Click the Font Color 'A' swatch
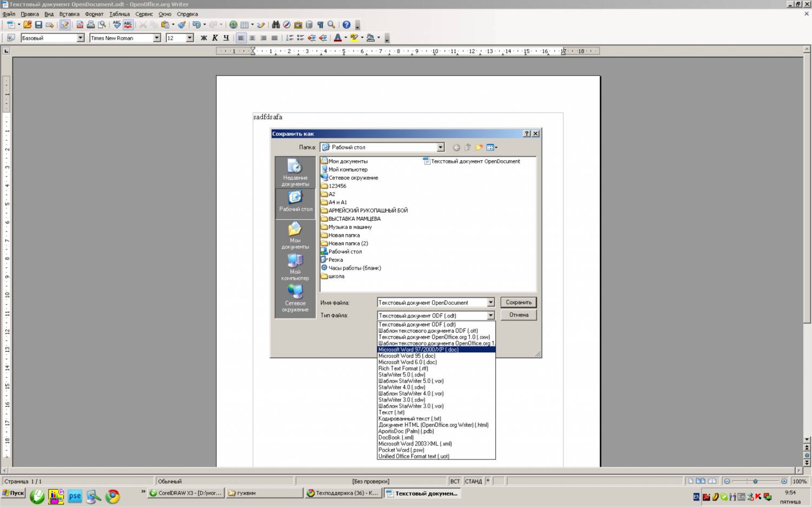 (338, 38)
